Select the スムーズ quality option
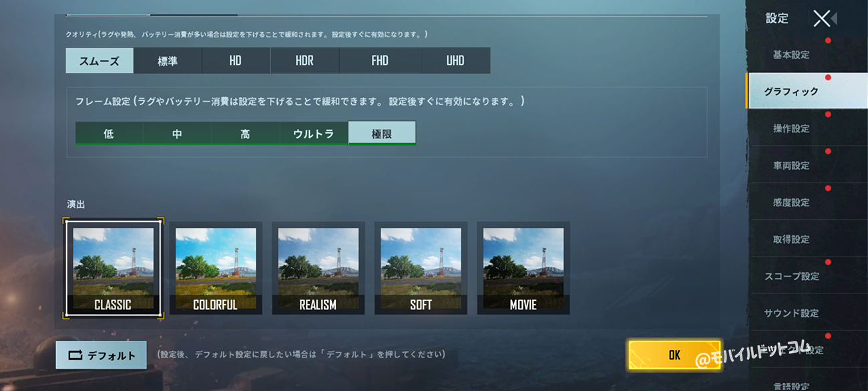The height and width of the screenshot is (391, 868). (x=99, y=61)
